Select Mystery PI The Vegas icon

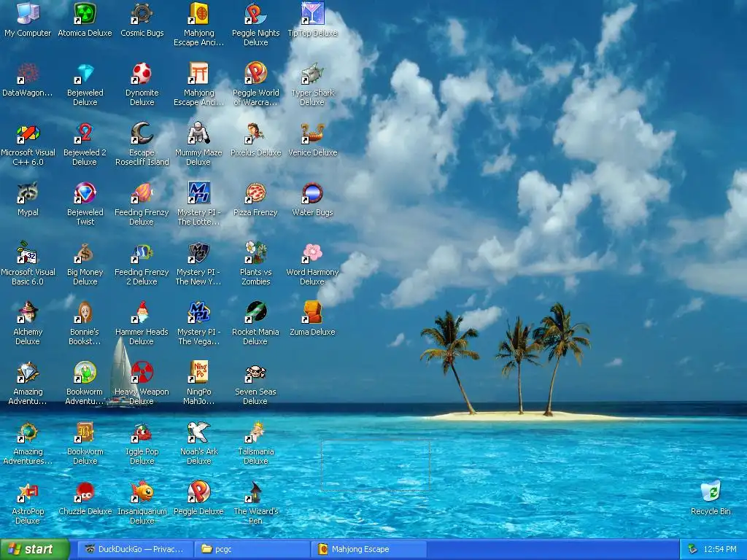point(198,313)
